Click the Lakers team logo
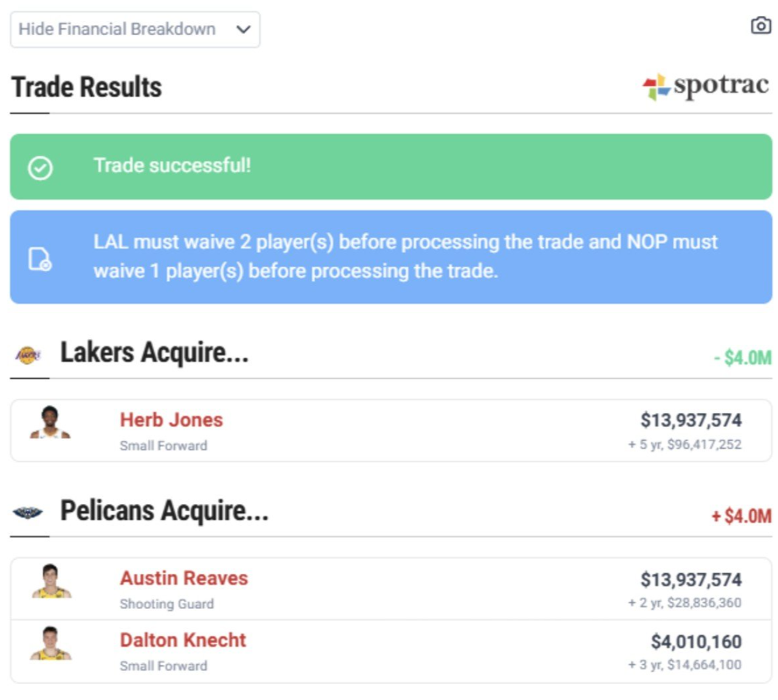The height and width of the screenshot is (700, 778). (x=28, y=355)
